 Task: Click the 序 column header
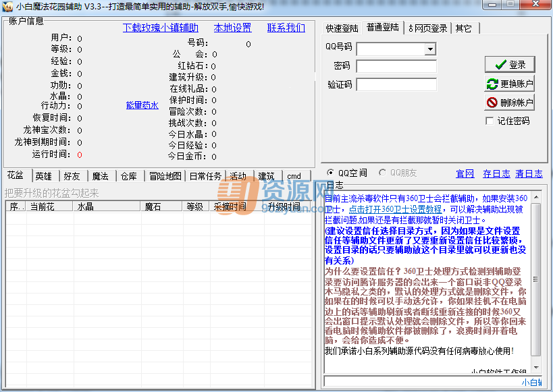[16, 206]
